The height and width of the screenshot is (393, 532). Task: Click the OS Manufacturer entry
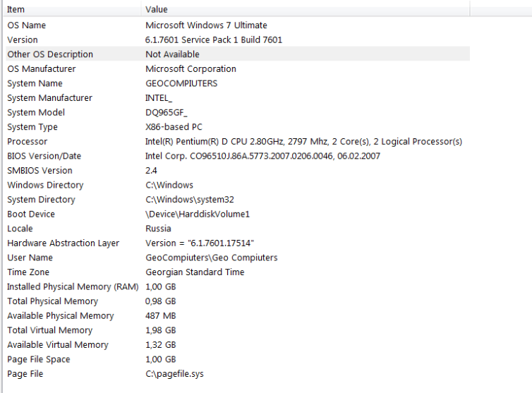[42, 69]
